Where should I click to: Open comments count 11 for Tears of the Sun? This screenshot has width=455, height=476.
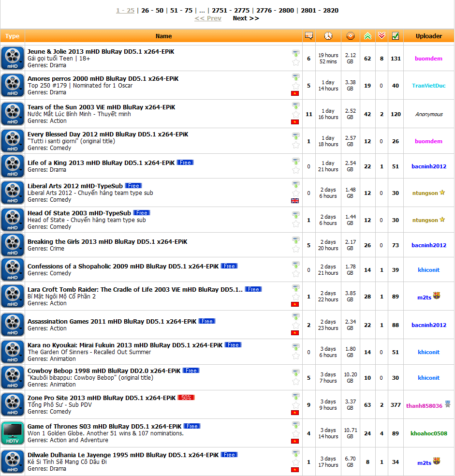click(308, 114)
